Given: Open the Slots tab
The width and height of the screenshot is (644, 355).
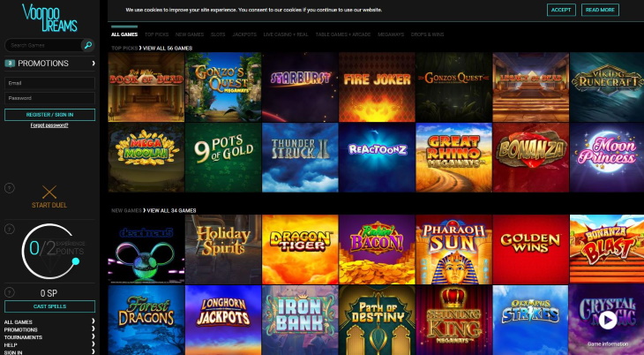Looking at the screenshot, I should 218,34.
